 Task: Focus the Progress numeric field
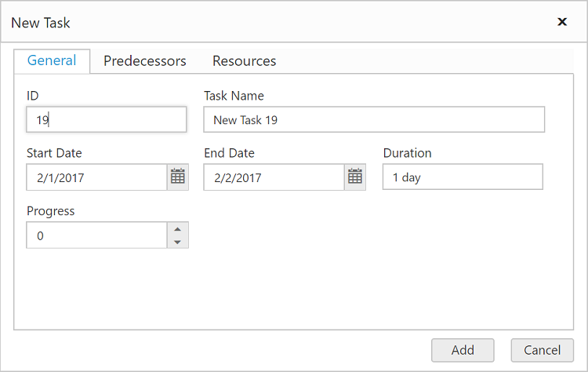coord(96,235)
